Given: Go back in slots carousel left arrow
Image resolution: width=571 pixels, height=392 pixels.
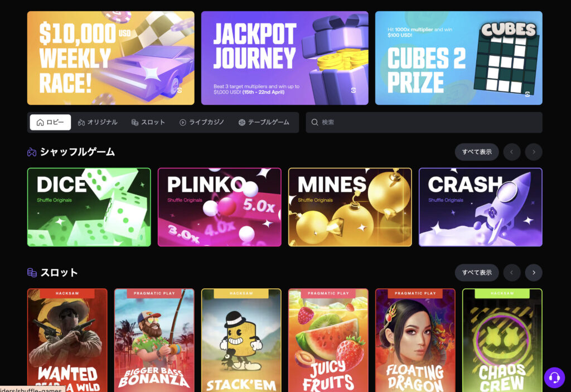Looking at the screenshot, I should 512,273.
